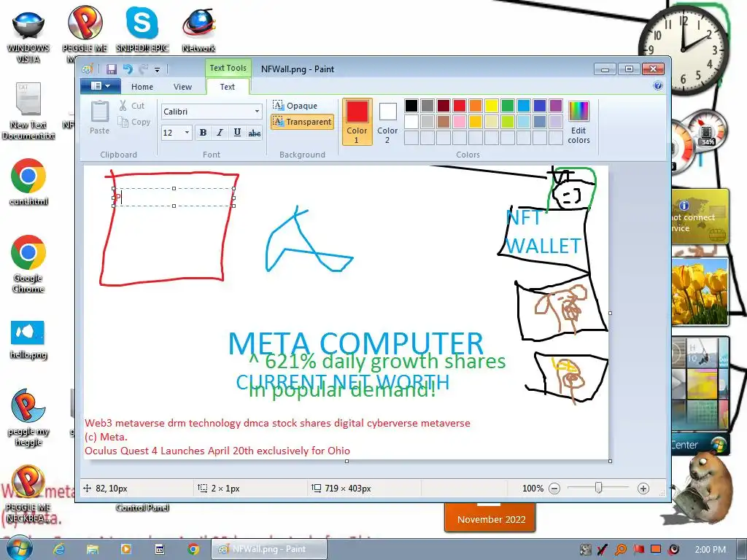Click the Copy command
Image resolution: width=747 pixels, height=560 pixels.
point(134,122)
